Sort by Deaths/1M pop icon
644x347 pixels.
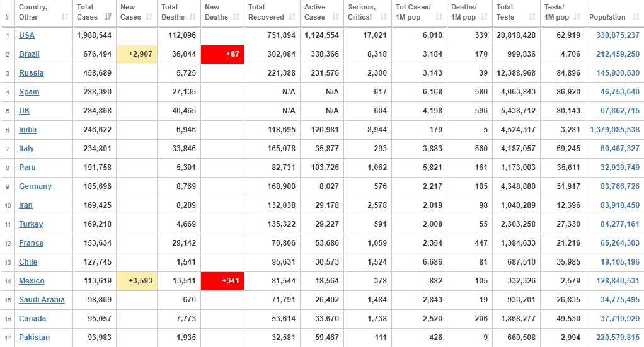[484, 17]
